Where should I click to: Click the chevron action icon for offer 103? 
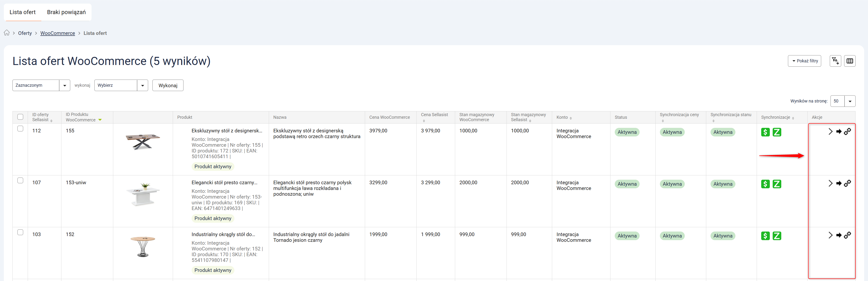pos(830,236)
